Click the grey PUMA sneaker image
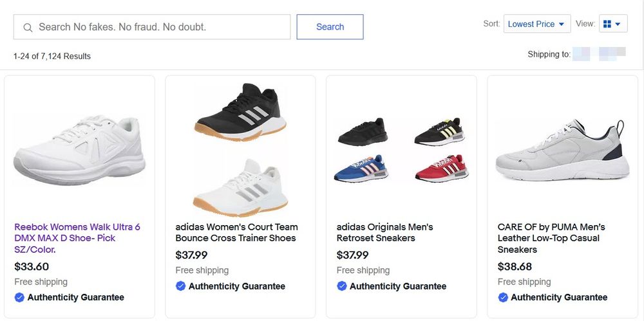This screenshot has height=321, width=644. 562,150
